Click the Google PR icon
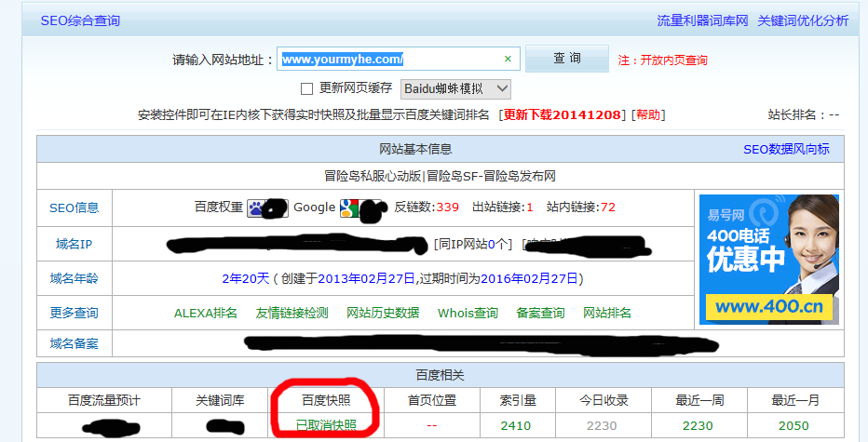The width and height of the screenshot is (868, 442). click(x=348, y=208)
